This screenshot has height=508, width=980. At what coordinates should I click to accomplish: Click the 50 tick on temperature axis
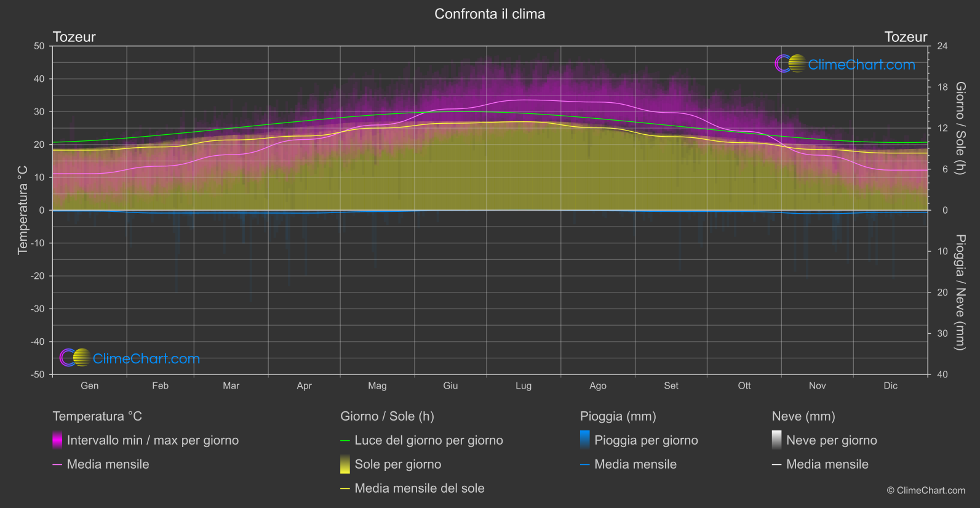(39, 46)
